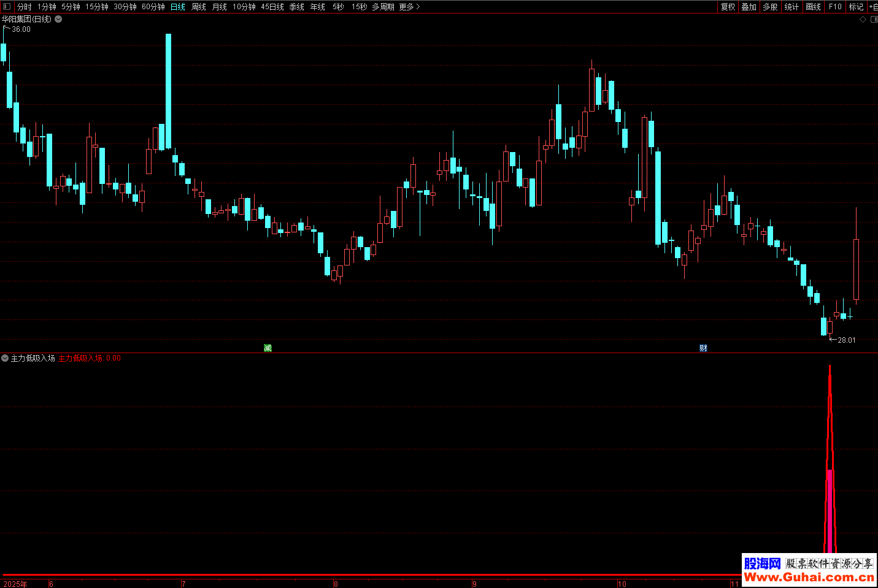Viewport: 878px width, 588px height.
Task: Switch to the 周线 weekly period tab
Action: (x=199, y=7)
